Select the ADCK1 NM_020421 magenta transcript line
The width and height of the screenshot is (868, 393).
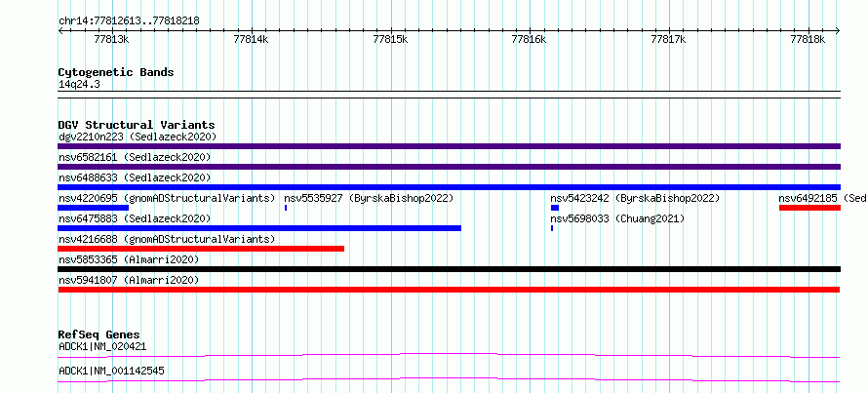pyautogui.click(x=449, y=355)
